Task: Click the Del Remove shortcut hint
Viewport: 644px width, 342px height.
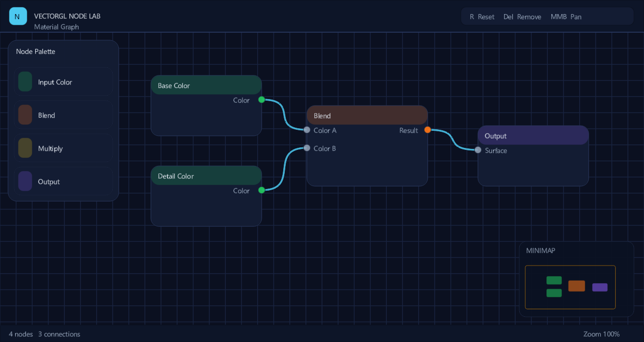Action: coord(522,17)
